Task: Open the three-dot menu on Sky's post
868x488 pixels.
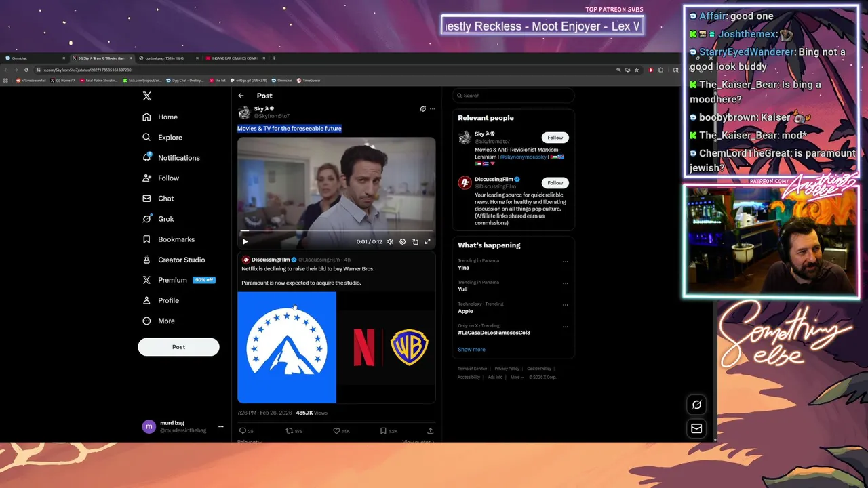Action: pos(432,108)
